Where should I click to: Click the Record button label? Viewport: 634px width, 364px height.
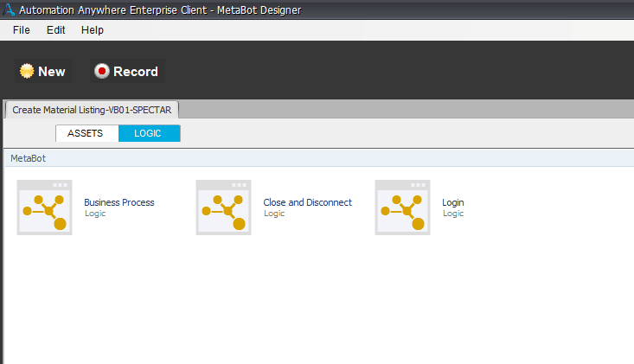tap(136, 72)
